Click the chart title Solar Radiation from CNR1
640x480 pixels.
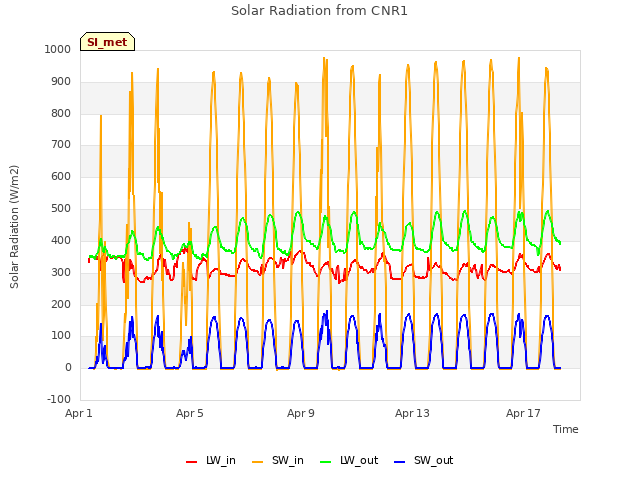[x=319, y=11]
